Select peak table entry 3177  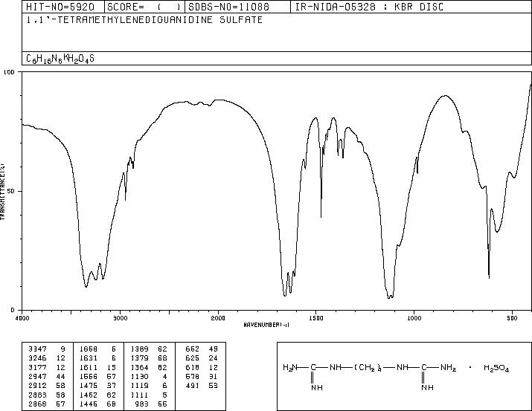[x=38, y=367]
